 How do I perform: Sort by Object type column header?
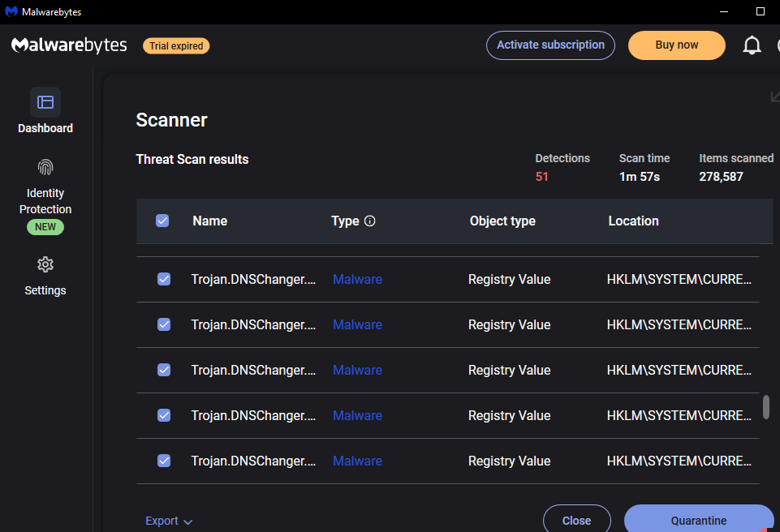(x=502, y=221)
